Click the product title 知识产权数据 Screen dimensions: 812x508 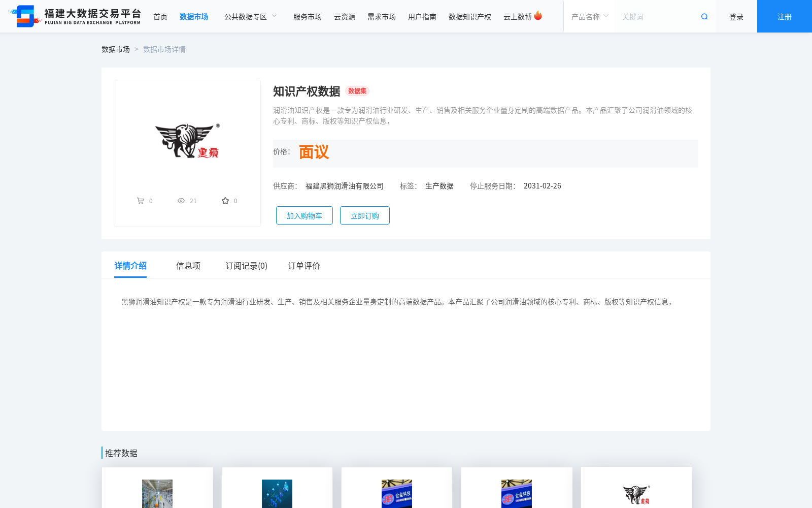point(307,91)
